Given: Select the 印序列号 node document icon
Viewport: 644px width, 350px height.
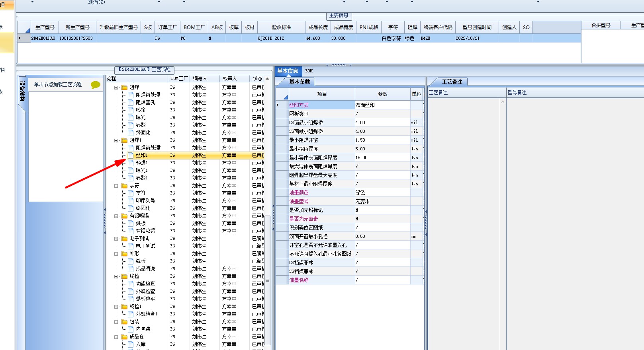Looking at the screenshot, I should [x=131, y=200].
